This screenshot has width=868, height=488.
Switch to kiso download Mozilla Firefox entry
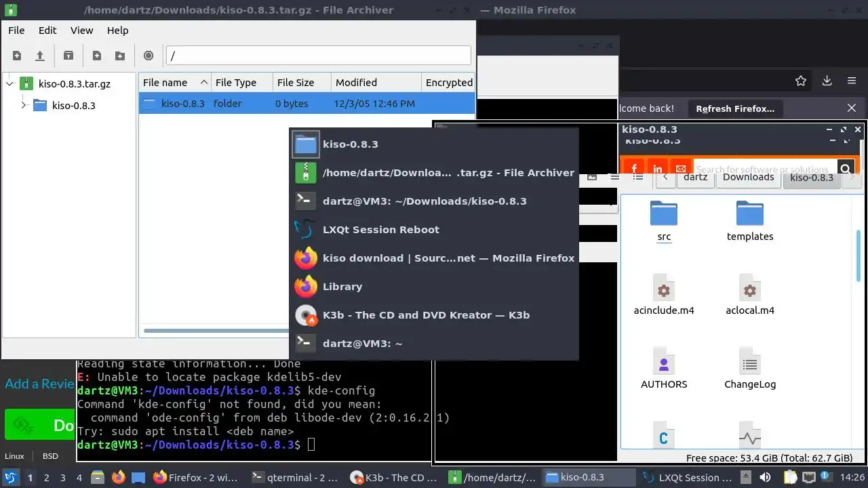click(434, 258)
